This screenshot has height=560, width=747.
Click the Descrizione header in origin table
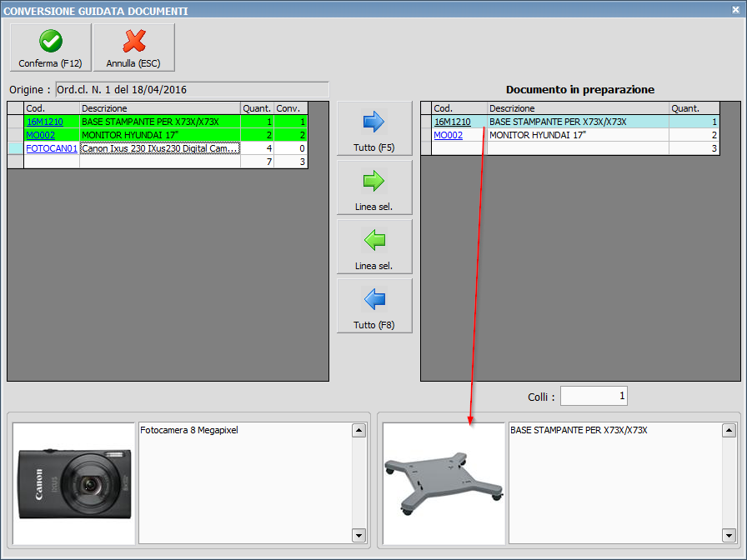[x=160, y=108]
